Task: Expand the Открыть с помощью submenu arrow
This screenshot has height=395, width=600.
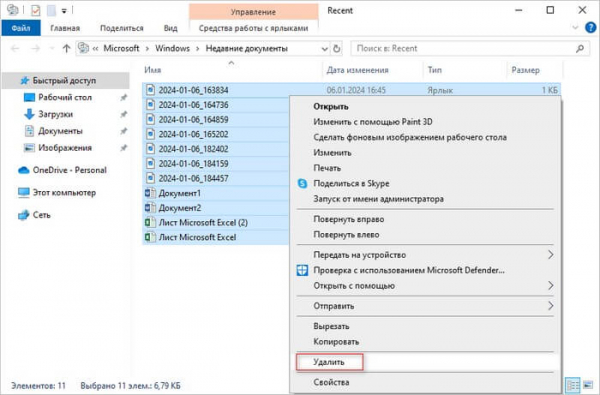Action: 550,286
